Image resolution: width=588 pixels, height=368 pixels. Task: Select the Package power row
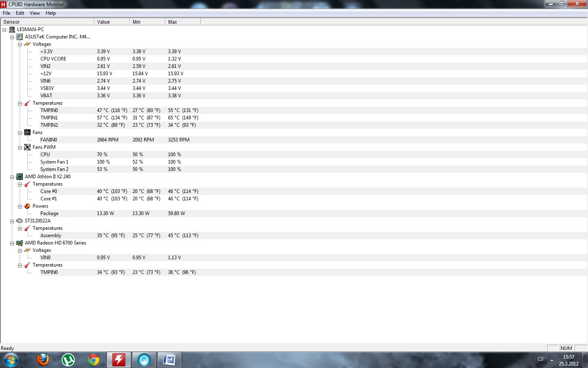(313, 213)
